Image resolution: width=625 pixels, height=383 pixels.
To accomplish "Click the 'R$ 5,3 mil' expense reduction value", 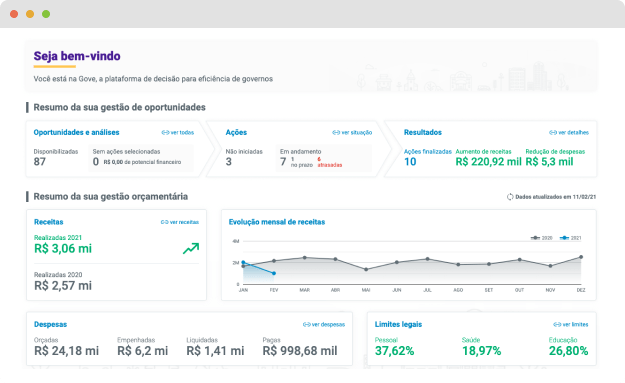I will click(x=549, y=162).
